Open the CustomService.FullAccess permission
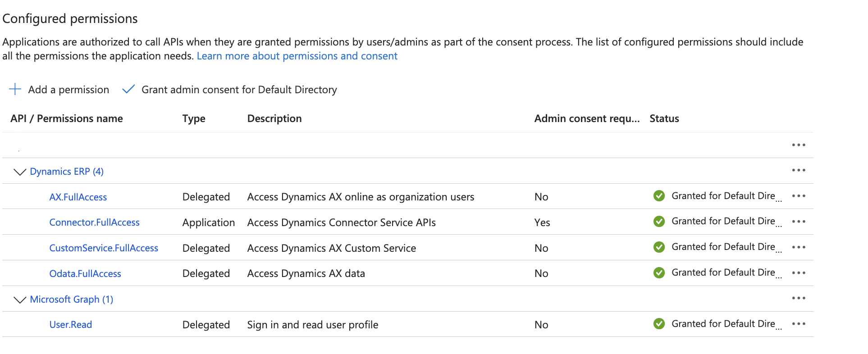 click(104, 248)
